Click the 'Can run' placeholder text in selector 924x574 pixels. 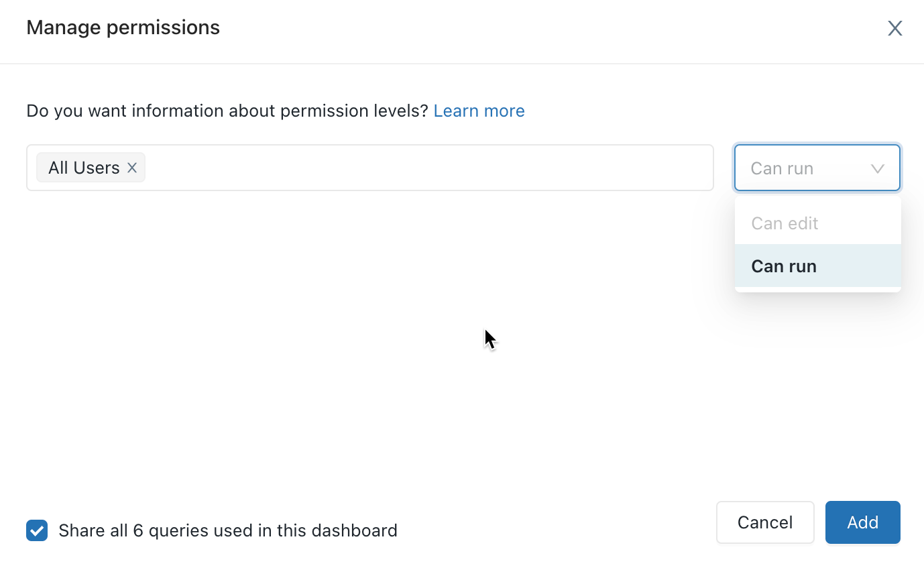782,168
